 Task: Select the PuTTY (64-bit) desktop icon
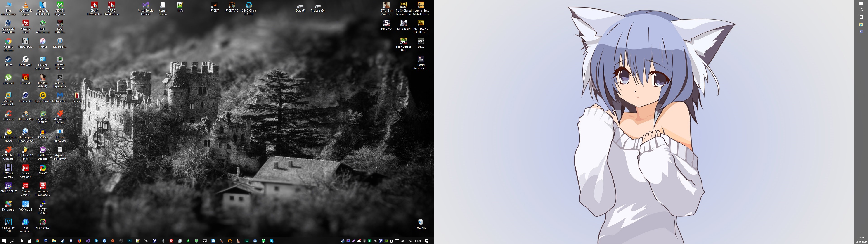[x=43, y=208]
